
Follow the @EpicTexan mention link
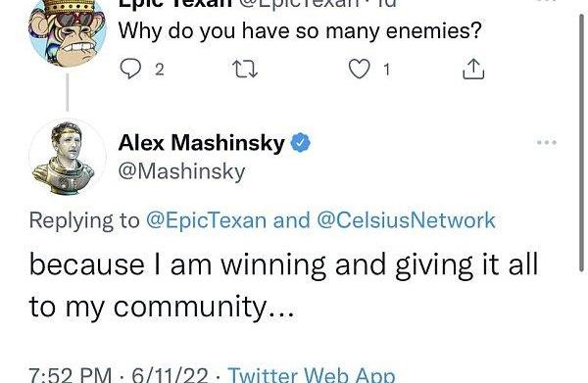[206, 220]
